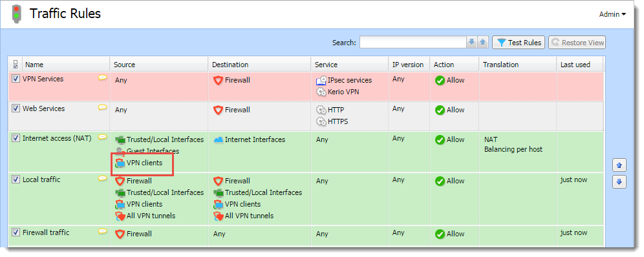Click the Trusted/Local Interfaces icon in NAT source
Screen dimensions: 644x257
pyautogui.click(x=120, y=139)
